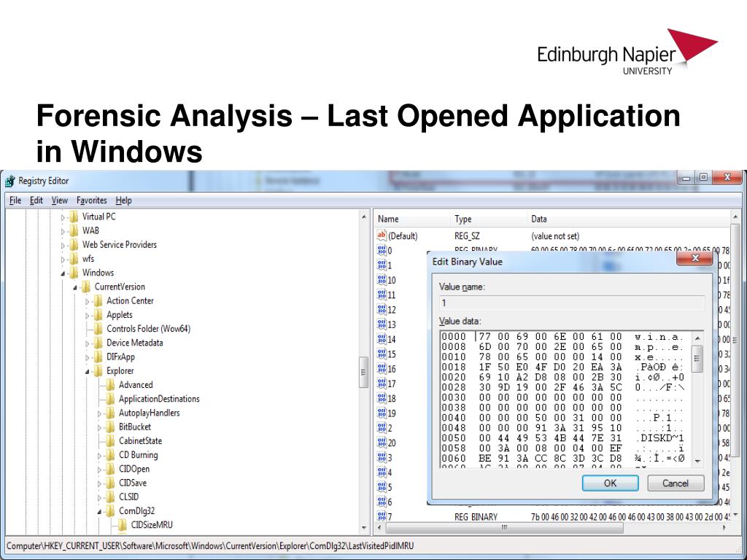Click the Advanced key folder icon
Image resolution: width=747 pixels, height=560 pixels.
coord(111,385)
